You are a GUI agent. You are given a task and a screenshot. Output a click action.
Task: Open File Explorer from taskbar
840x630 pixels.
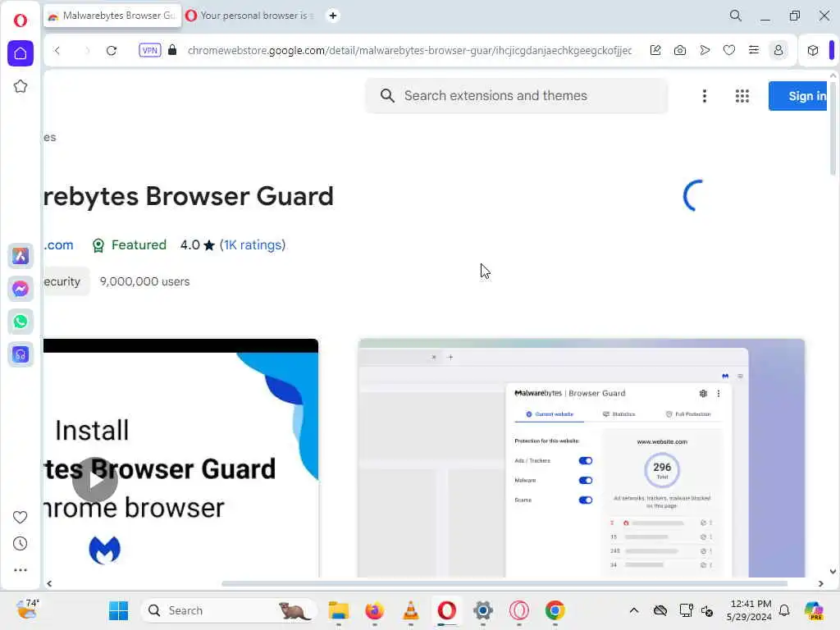coord(339,610)
